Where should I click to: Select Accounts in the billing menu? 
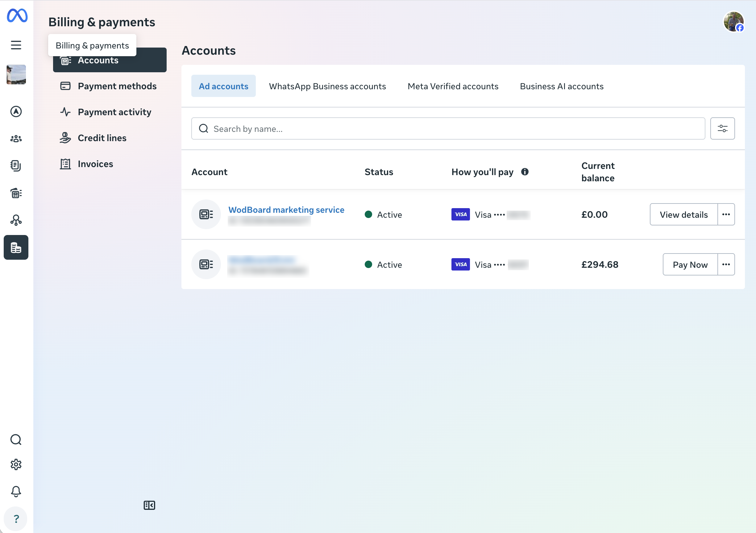tap(110, 60)
